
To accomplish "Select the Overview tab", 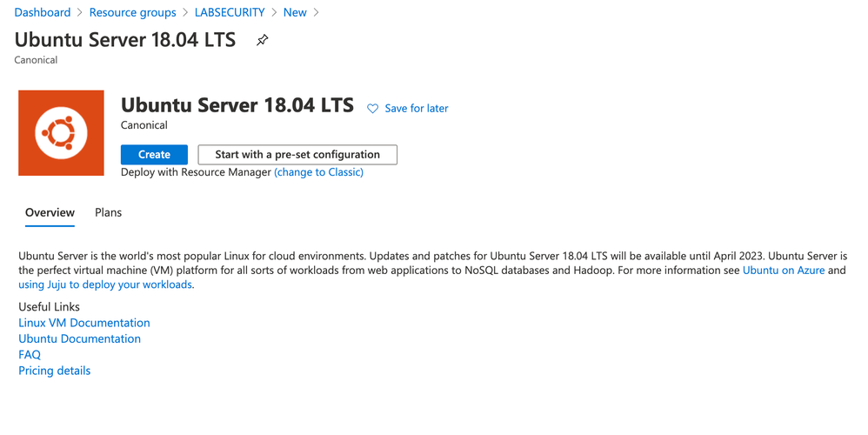I will click(50, 212).
